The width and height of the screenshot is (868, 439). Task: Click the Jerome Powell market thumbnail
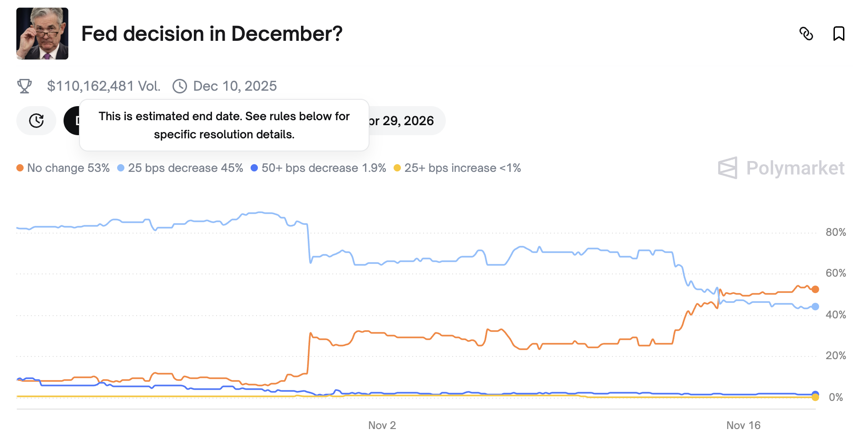(42, 34)
